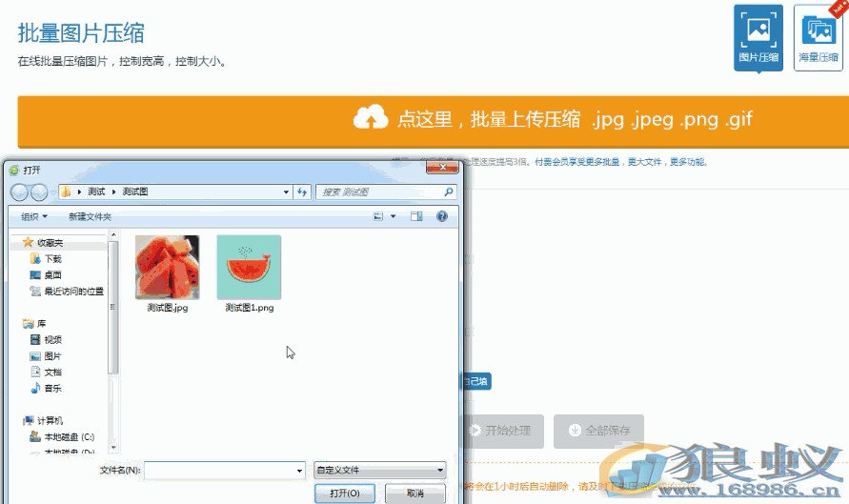Viewport: 849px width, 504px height.
Task: Toggle the preview pane icon
Action: click(x=416, y=216)
